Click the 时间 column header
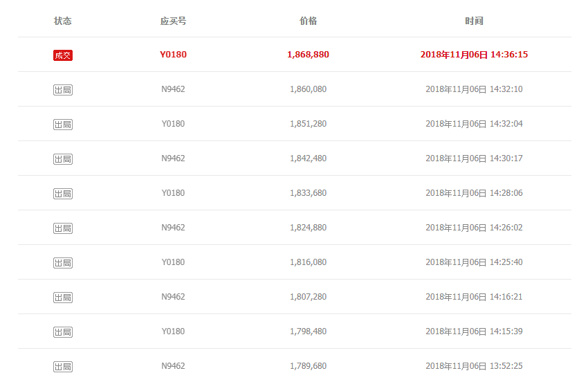588x382 pixels. pyautogui.click(x=474, y=21)
